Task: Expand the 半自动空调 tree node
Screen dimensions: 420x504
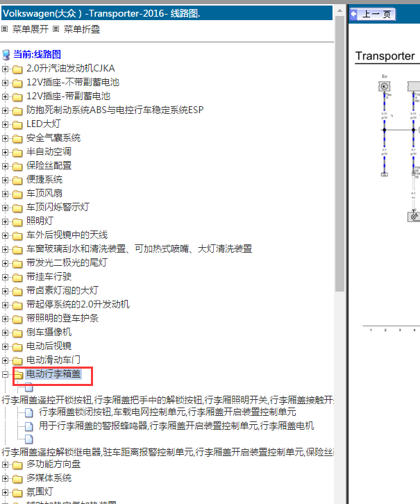Action: click(5, 152)
